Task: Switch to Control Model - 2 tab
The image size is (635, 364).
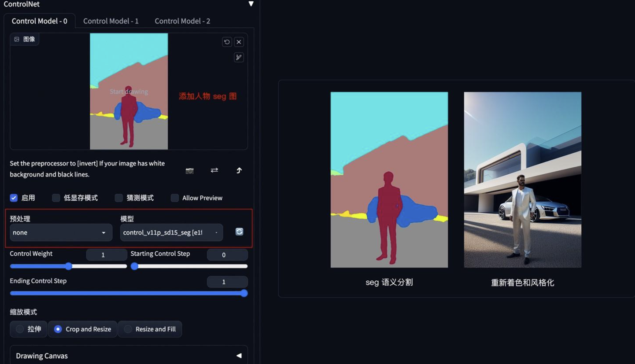Action: coord(182,21)
